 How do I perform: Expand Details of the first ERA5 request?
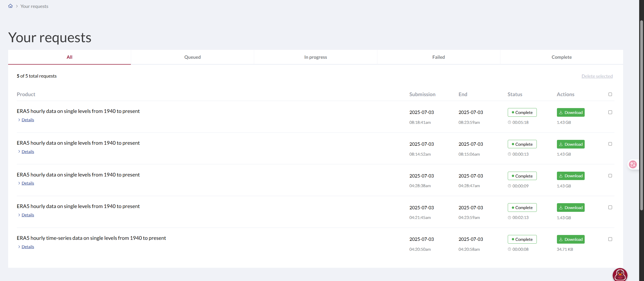coord(28,120)
